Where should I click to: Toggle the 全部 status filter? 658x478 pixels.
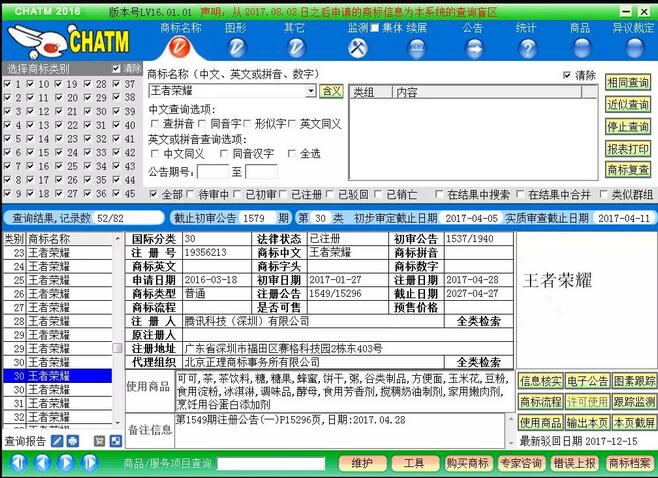point(154,194)
